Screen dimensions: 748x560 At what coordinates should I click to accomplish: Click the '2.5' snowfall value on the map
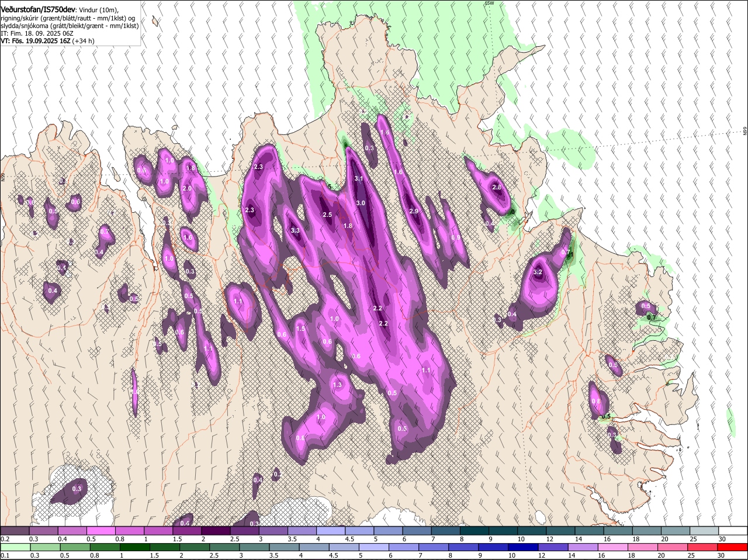click(327, 215)
